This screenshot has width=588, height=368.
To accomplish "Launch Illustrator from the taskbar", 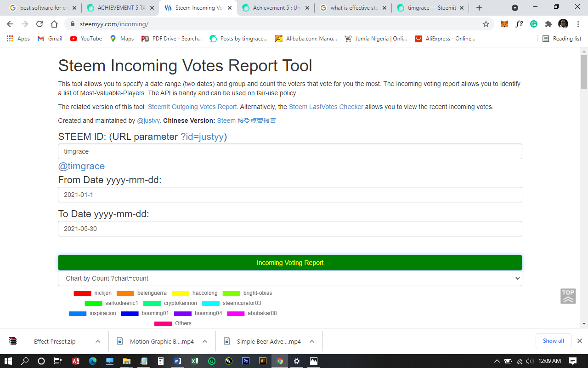I will pos(262,361).
